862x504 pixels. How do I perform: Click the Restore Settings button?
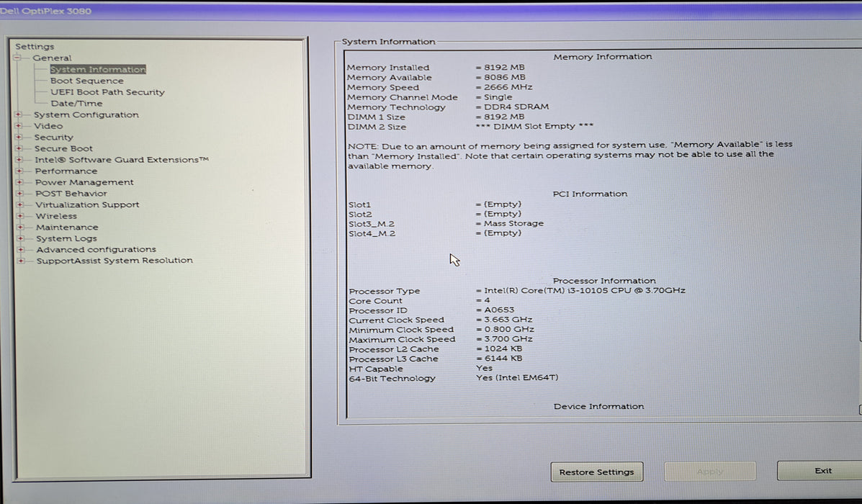click(597, 472)
